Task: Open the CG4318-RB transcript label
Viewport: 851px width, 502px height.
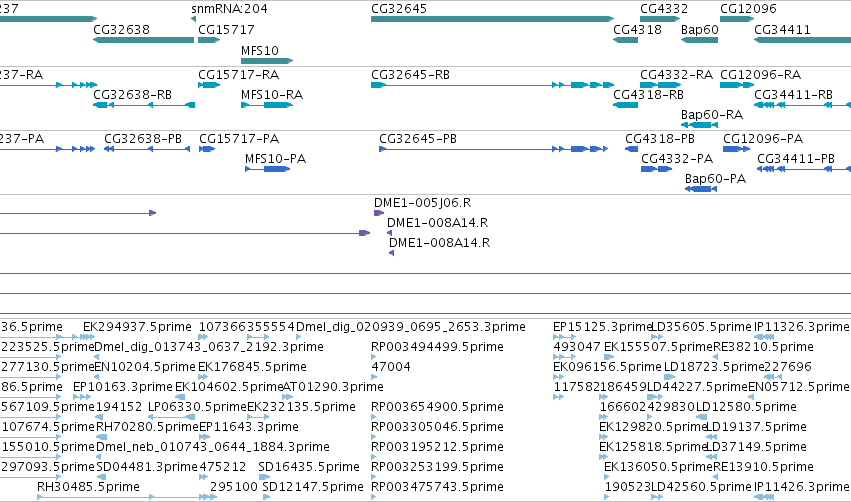Action: pos(648,94)
